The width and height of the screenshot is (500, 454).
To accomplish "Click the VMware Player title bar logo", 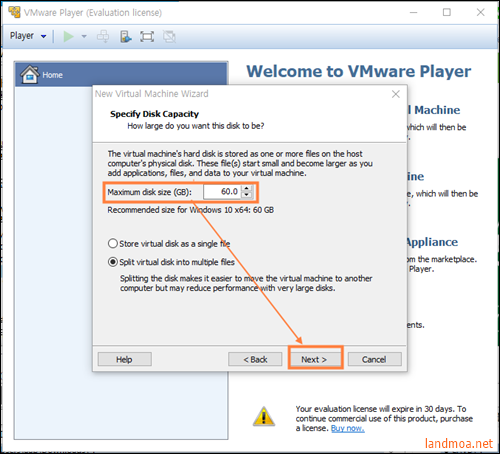I will (14, 12).
